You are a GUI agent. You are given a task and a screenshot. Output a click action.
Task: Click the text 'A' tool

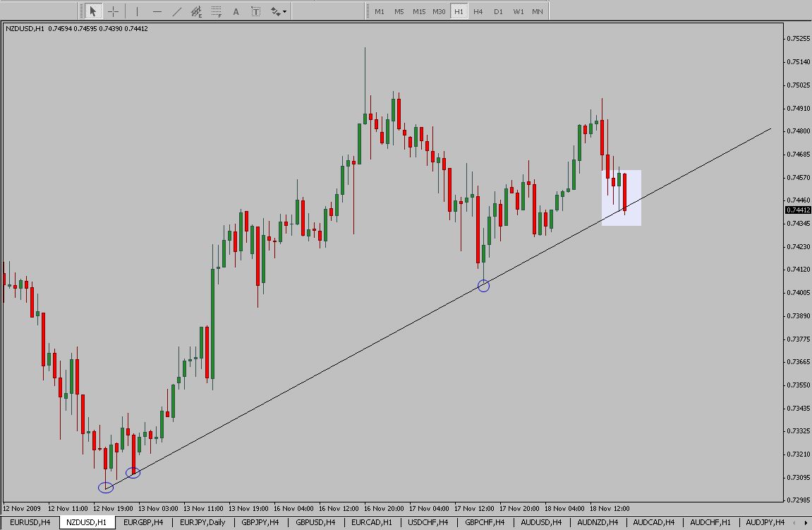point(236,11)
